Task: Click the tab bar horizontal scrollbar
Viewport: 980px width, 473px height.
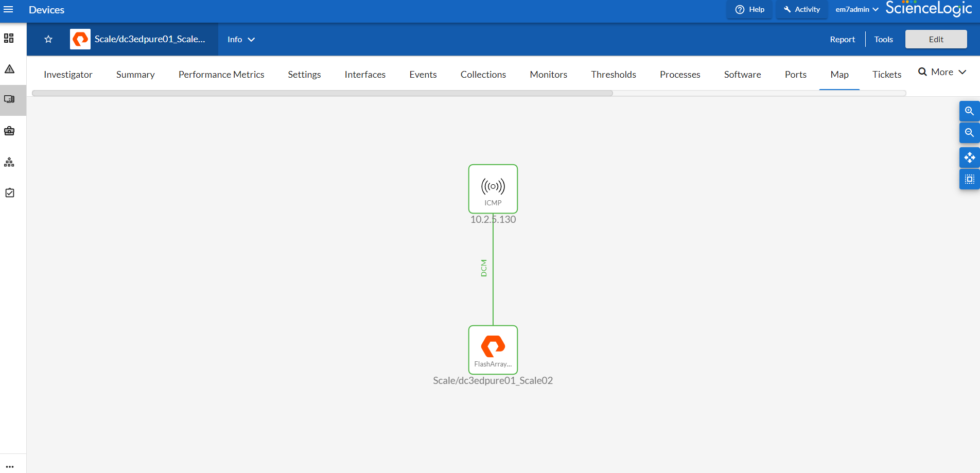Action: click(322, 93)
